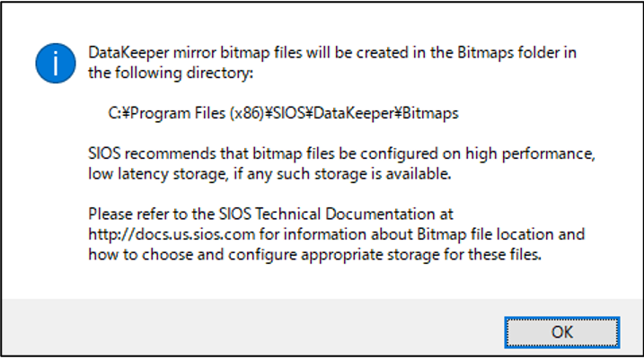Click the blue information icon
The image size is (644, 359).
click(54, 61)
